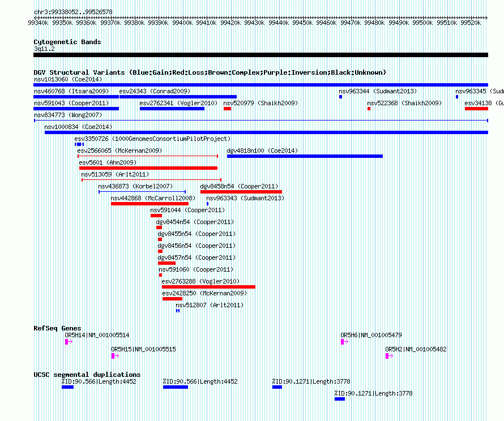Click the nsv591060 small red marker

(160, 275)
